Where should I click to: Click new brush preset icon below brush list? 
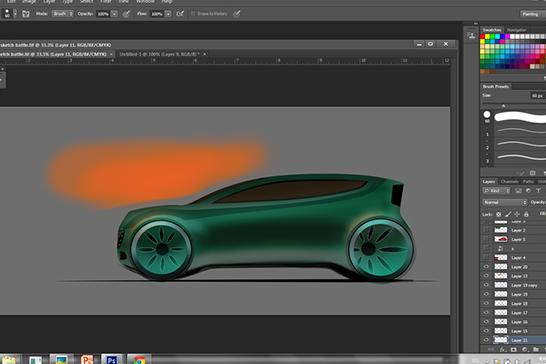click(532, 173)
